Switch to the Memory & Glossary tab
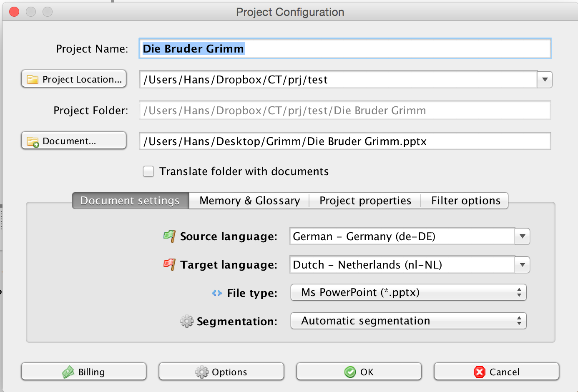The height and width of the screenshot is (392, 578). (x=249, y=201)
